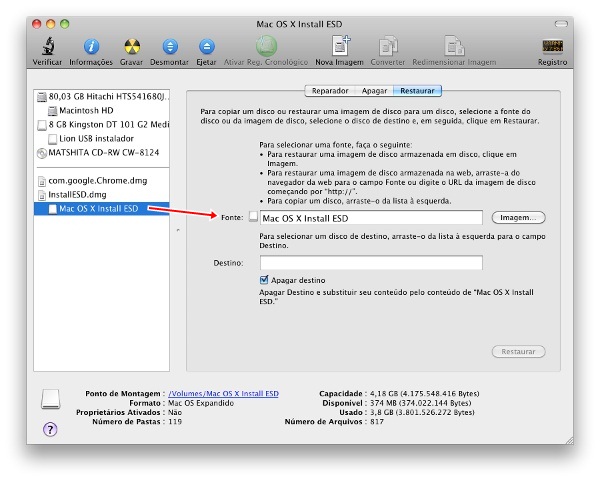Open the /Volumes/Mac OS X Install ESD link
The width and height of the screenshot is (600, 481).
(223, 393)
